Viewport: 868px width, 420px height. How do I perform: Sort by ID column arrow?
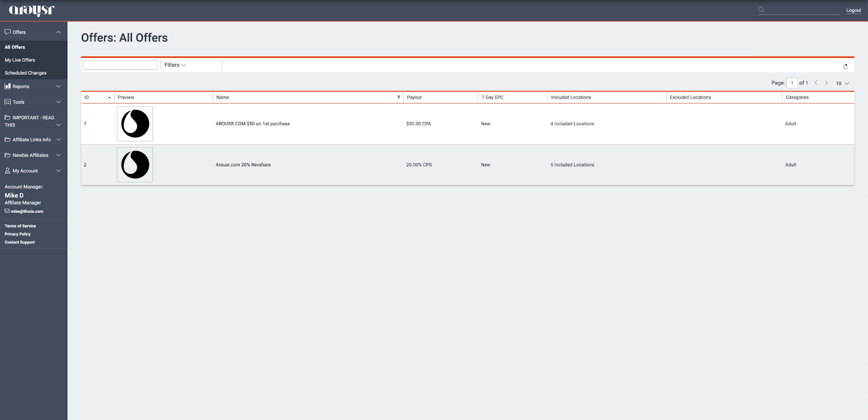click(110, 98)
